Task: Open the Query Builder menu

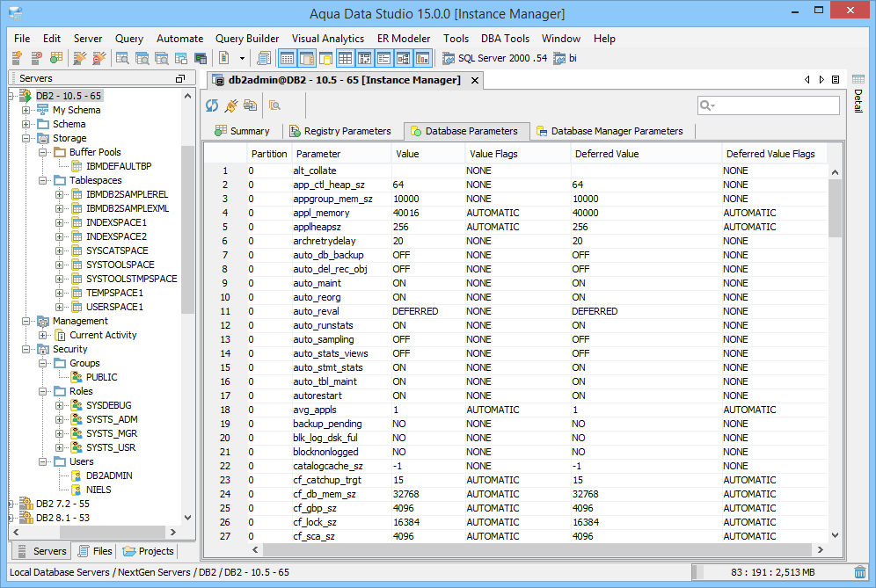Action: [x=247, y=39]
